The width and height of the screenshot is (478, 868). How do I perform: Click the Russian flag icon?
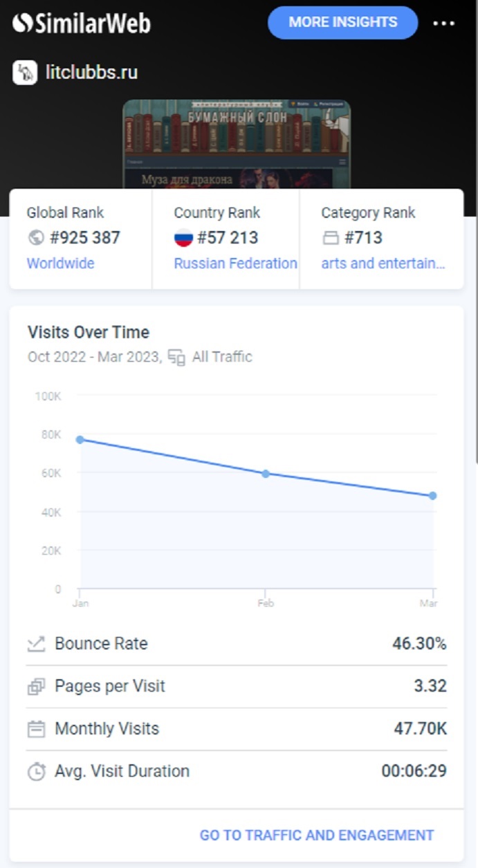183,238
